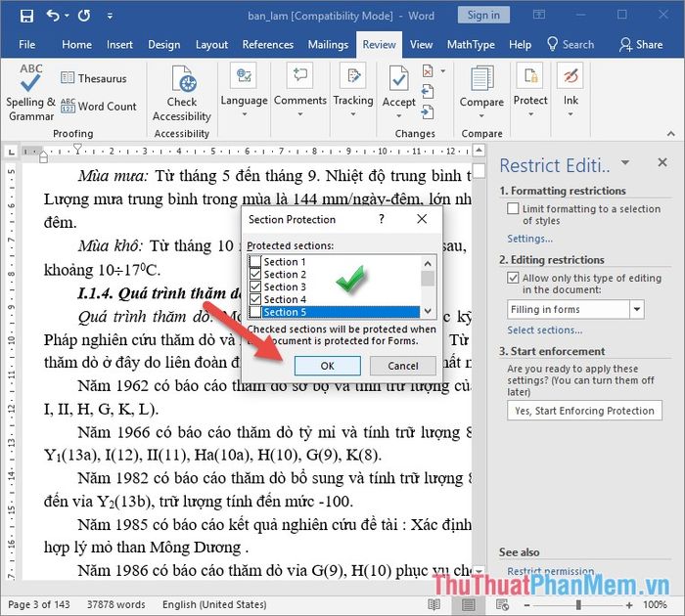Open the Spelling & Grammar checker

(x=30, y=93)
